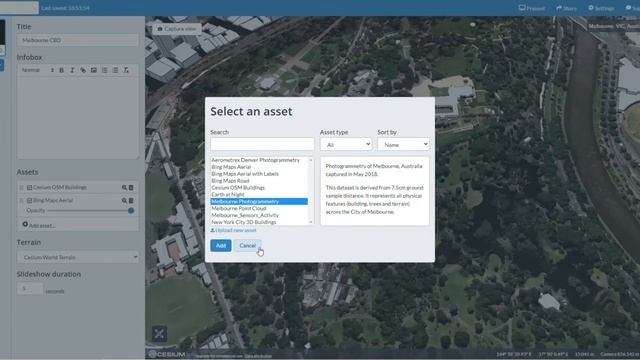
Task: Toggle the Bing Maps Aerial visibility checkbox
Action: tap(29, 201)
